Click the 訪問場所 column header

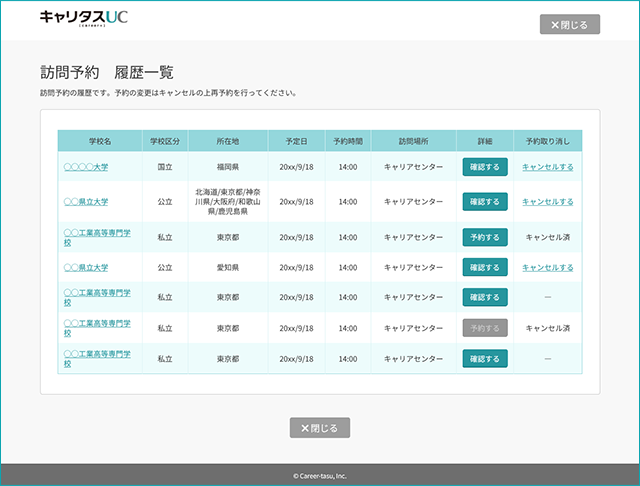[413, 141]
